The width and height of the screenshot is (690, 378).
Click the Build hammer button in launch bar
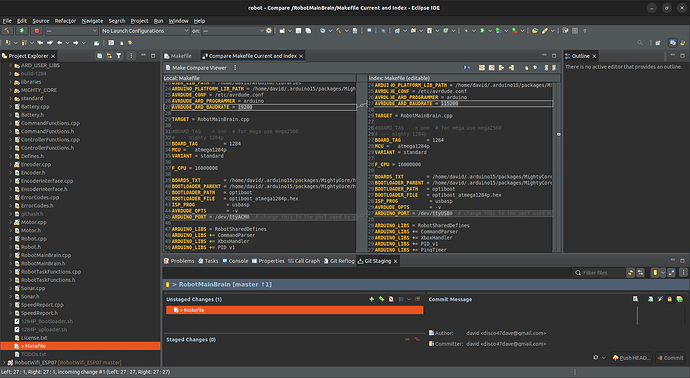pyautogui.click(x=7, y=31)
